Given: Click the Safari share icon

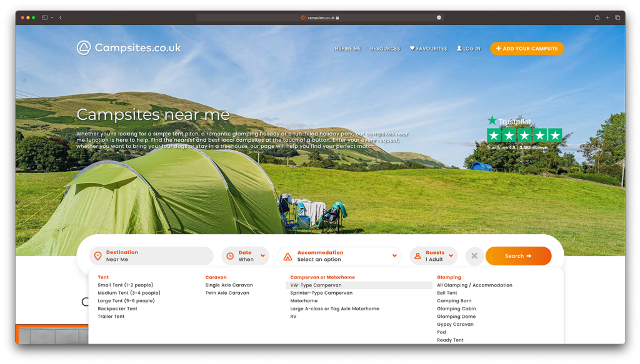Looking at the screenshot, I should 597,17.
